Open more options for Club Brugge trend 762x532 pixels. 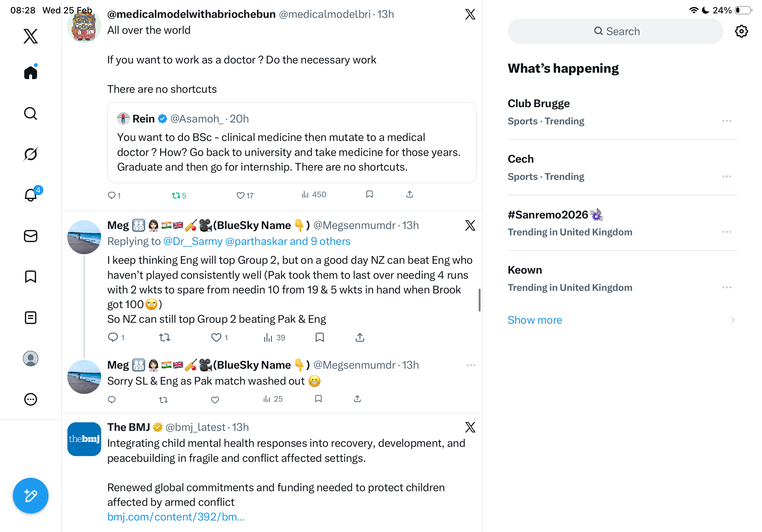pyautogui.click(x=727, y=121)
